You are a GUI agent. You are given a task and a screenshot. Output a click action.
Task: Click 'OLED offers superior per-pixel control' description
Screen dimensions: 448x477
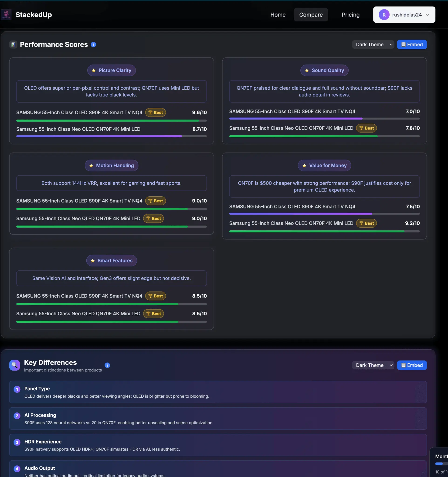[x=112, y=91]
